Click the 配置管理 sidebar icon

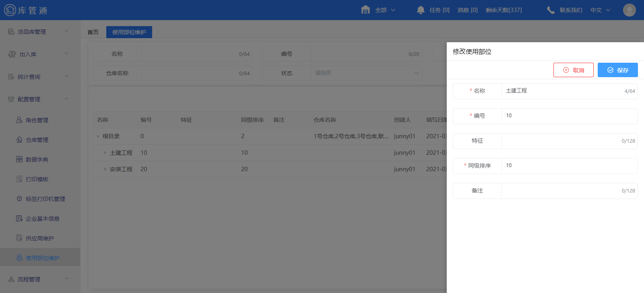(11, 99)
